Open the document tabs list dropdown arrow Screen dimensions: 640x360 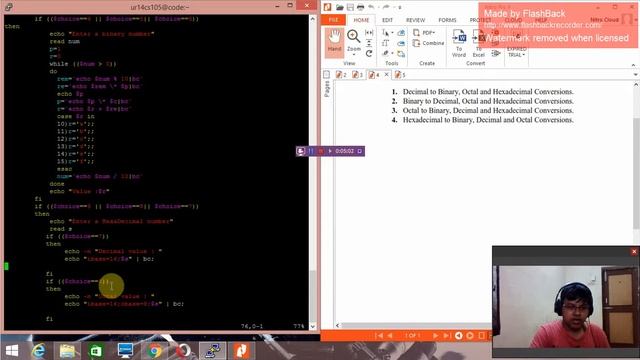[x=636, y=75]
